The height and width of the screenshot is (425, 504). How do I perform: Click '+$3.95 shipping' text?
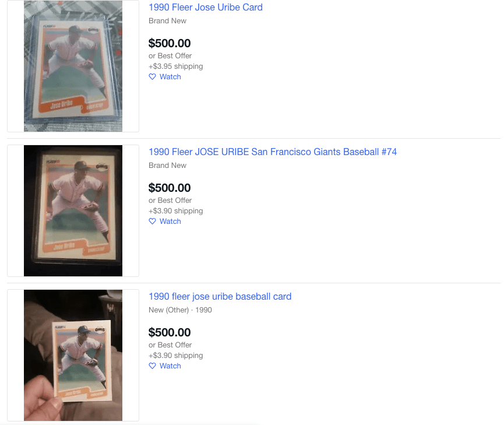(x=175, y=66)
